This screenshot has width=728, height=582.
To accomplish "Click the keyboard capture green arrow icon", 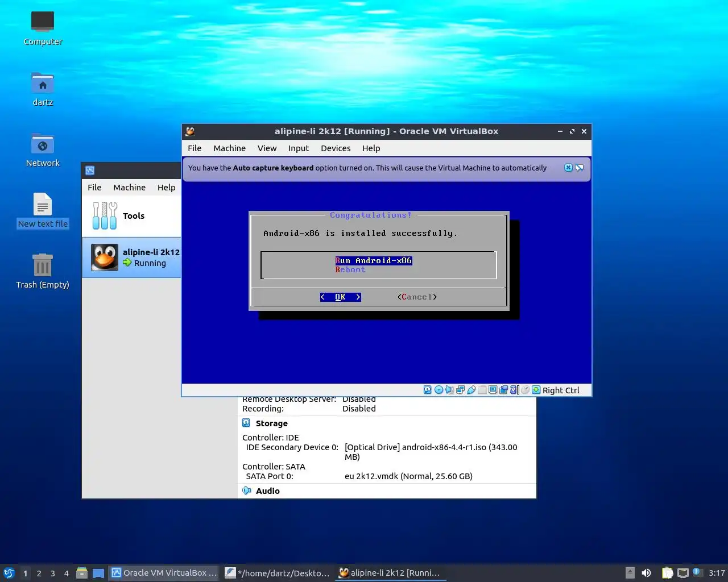I will (x=536, y=390).
